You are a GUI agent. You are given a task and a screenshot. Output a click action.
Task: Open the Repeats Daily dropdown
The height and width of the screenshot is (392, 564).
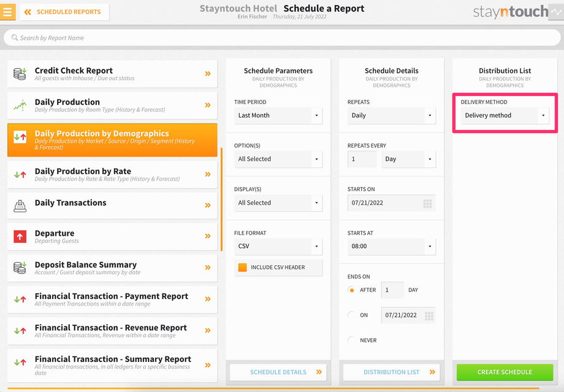click(391, 115)
